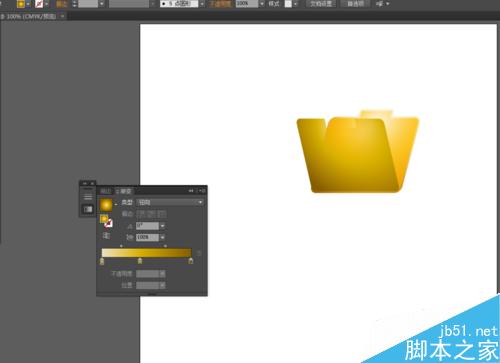Collapse the gradient panel with double arrows

191,191
